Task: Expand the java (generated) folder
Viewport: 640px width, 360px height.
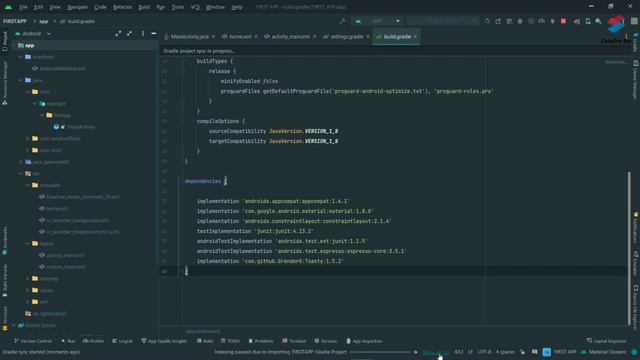Action: tap(20, 162)
